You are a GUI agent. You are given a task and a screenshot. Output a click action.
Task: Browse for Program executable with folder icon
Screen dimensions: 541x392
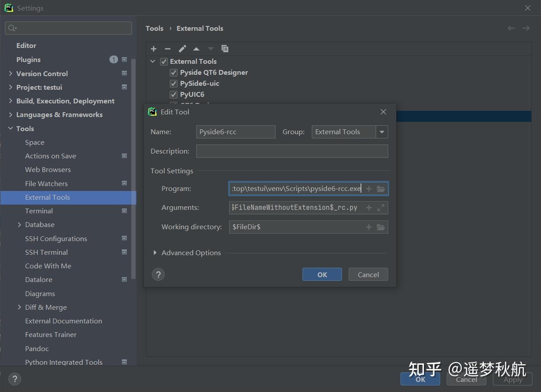click(380, 188)
